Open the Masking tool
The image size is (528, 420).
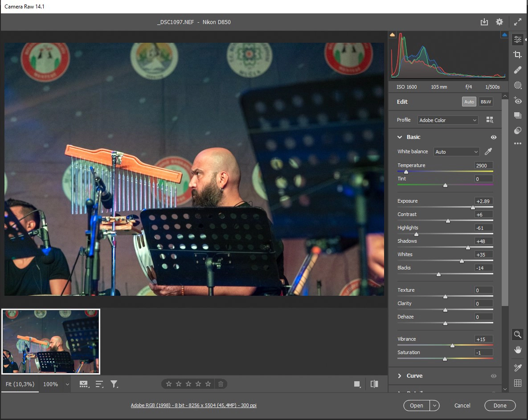[x=517, y=85]
